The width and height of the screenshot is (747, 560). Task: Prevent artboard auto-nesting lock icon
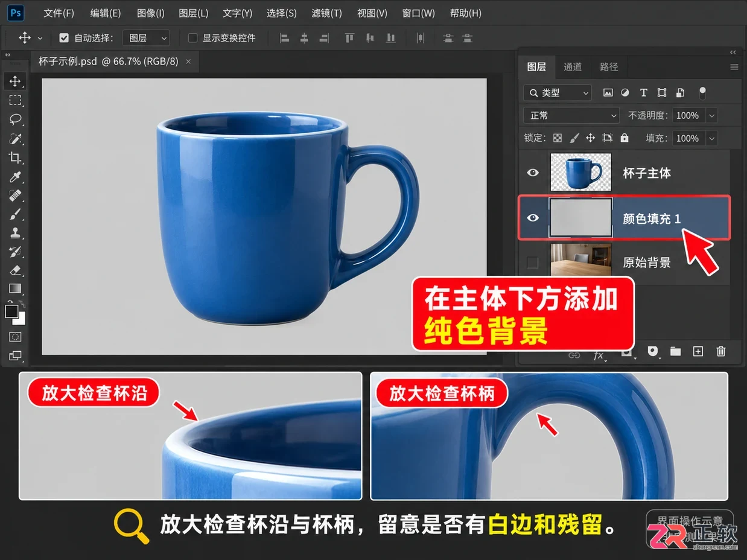click(x=608, y=138)
